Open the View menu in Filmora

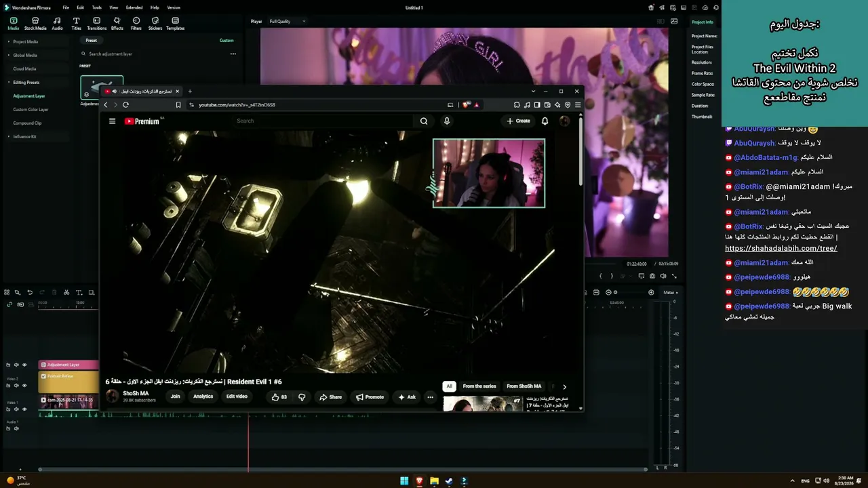113,7
